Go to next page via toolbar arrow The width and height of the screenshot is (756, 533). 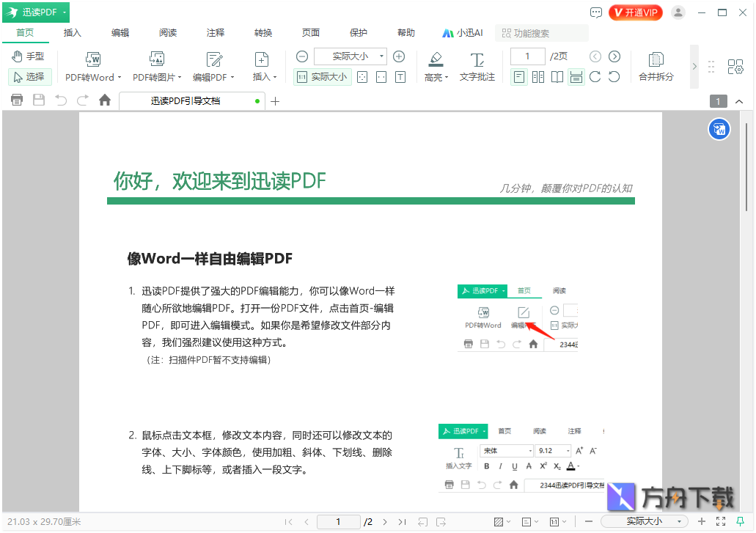[614, 56]
